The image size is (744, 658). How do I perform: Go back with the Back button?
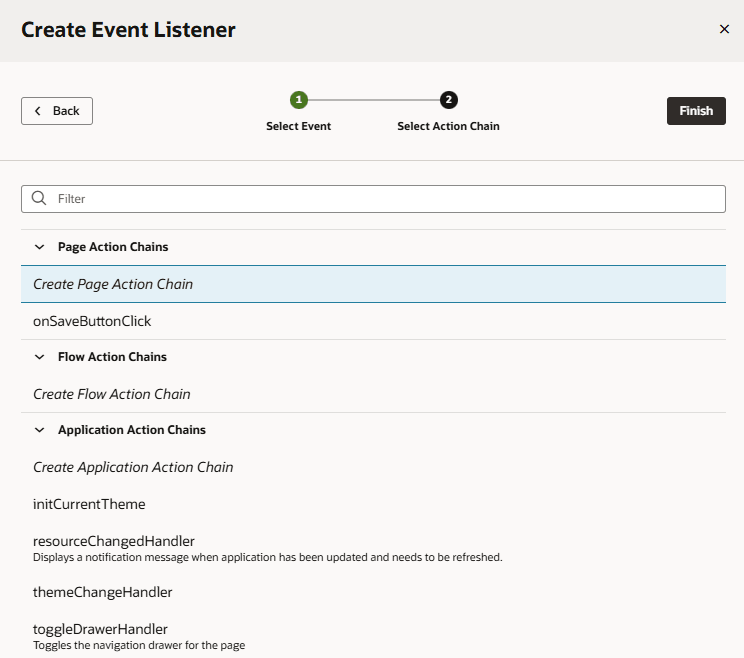click(x=57, y=111)
